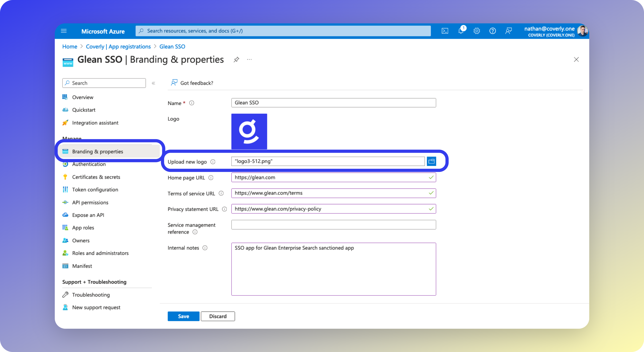This screenshot has width=644, height=352.
Task: Open the hamburger portal menu
Action: coord(64,31)
